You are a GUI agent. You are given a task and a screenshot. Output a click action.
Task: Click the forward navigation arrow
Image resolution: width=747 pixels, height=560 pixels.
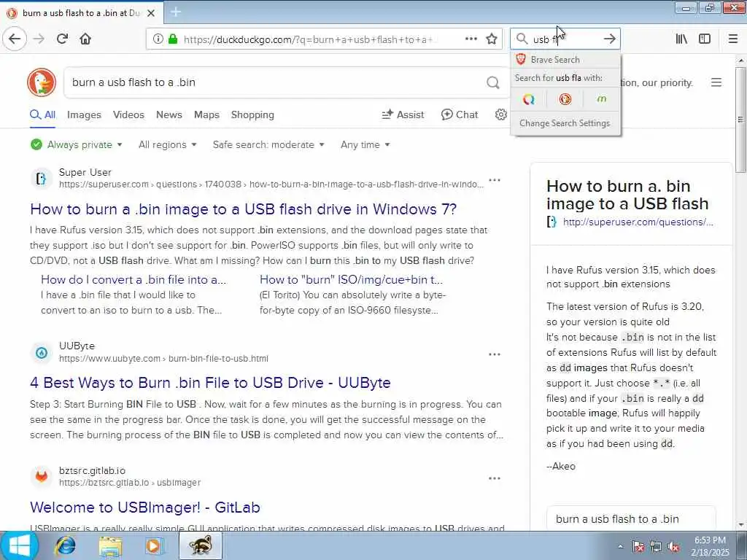39,39
